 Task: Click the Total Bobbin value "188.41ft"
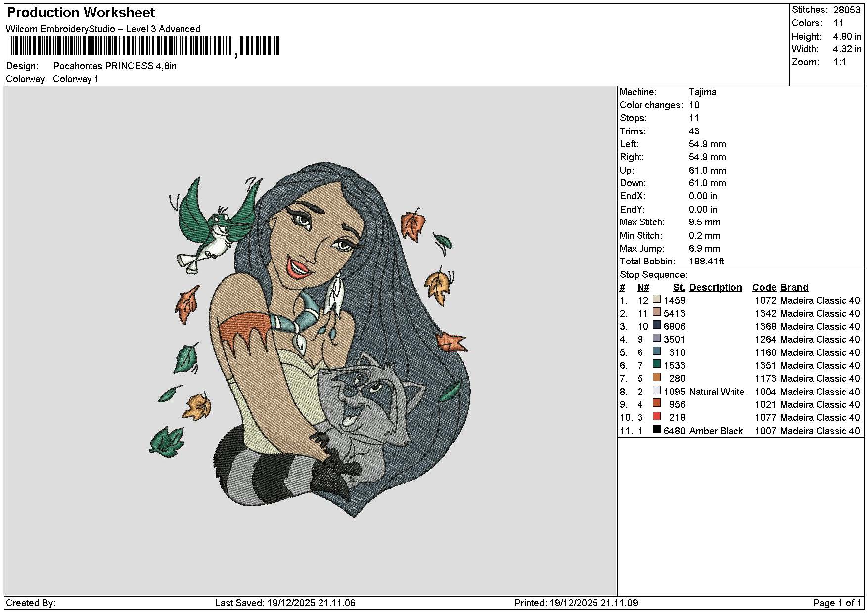point(706,262)
